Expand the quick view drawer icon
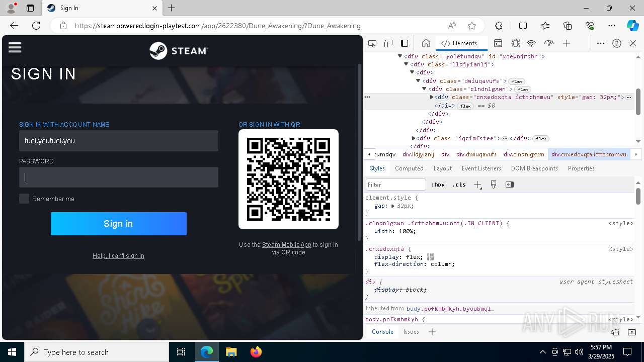644x362 pixels. 632,332
